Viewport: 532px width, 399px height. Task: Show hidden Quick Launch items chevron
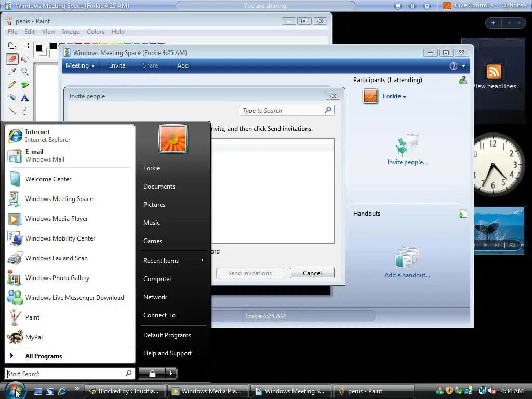tap(77, 389)
